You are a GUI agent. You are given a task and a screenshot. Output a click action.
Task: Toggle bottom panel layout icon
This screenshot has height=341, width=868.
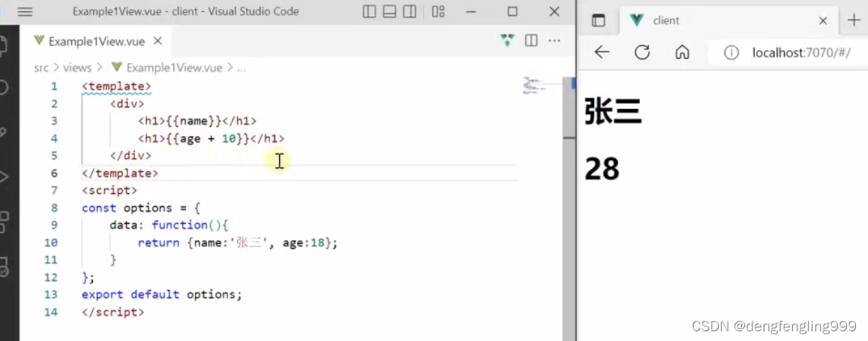[x=389, y=12]
